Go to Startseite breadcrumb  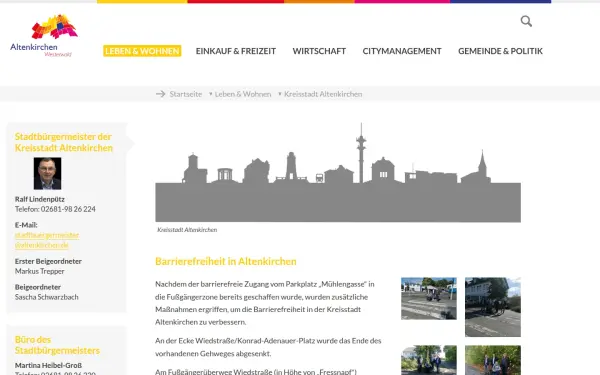[186, 94]
